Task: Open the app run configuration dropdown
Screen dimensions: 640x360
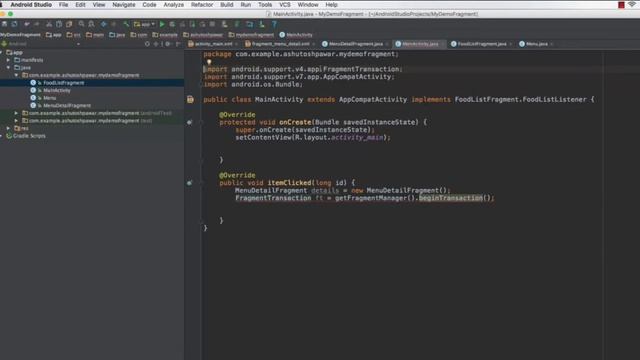Action: click(x=144, y=24)
